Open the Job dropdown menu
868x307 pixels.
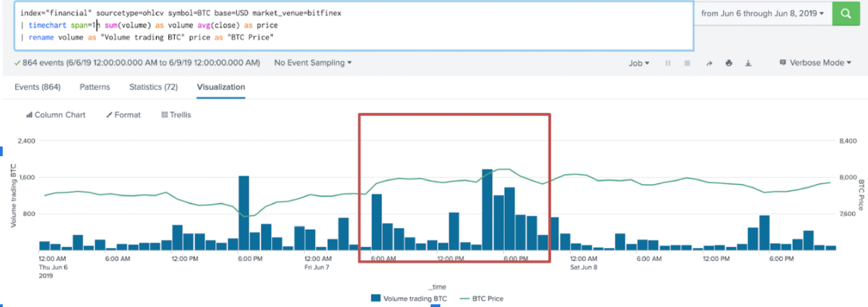[x=639, y=63]
